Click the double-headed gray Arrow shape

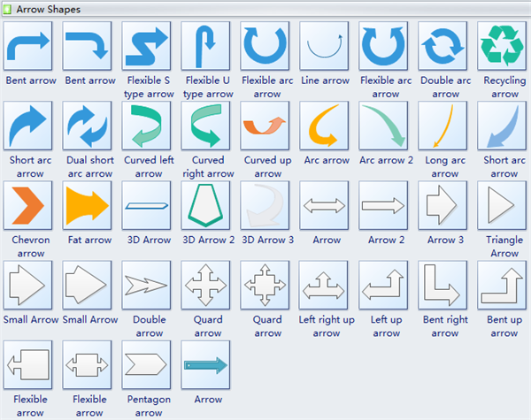[x=324, y=205]
